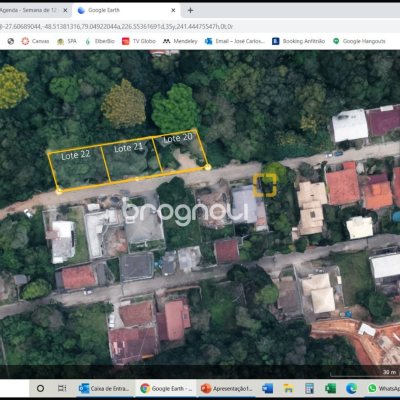Open the SPA bookmark
Screen dimensions: 400x400
click(67, 41)
